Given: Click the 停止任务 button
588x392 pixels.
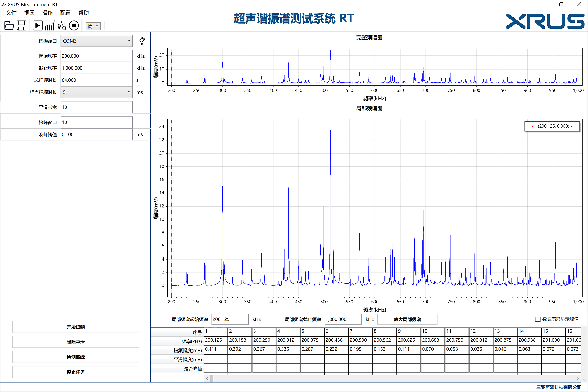Looking at the screenshot, I should 76,372.
